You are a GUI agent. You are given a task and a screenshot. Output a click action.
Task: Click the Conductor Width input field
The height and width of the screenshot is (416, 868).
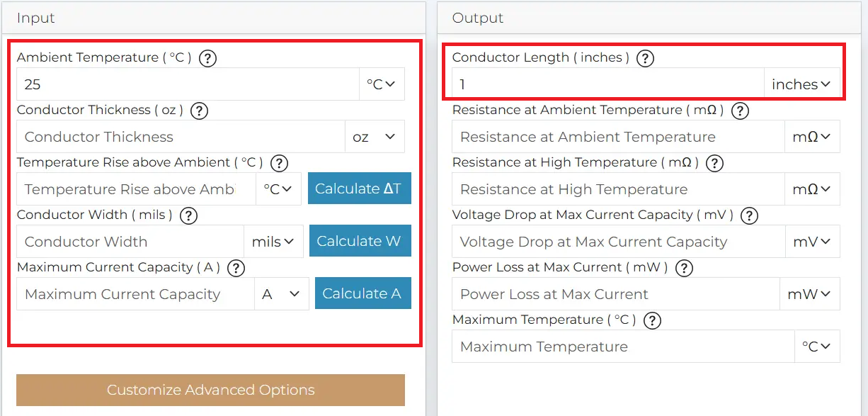127,241
